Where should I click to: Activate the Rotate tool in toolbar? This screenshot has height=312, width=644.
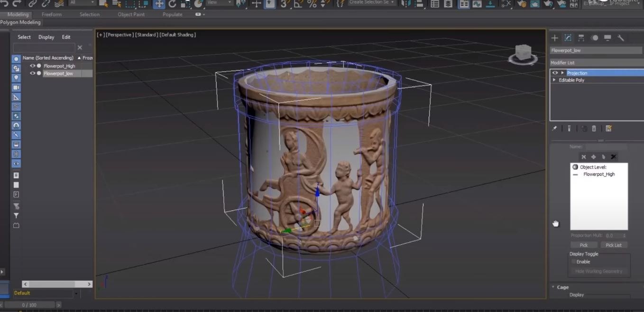[x=172, y=4]
